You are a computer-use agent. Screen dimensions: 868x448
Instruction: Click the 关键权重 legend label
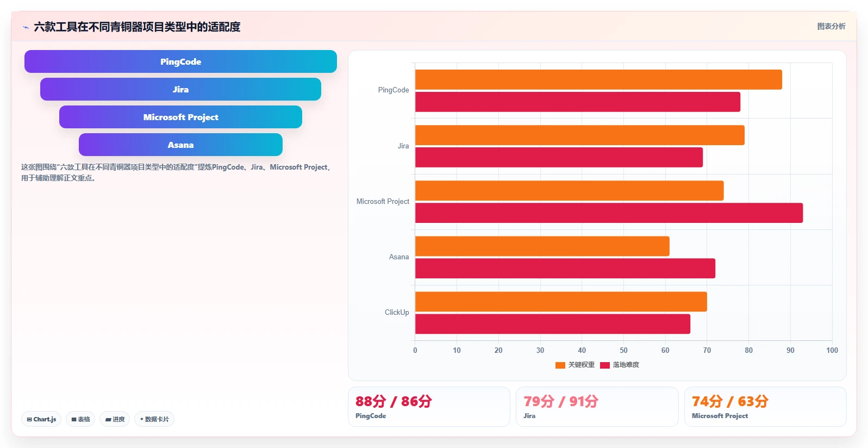[582, 365]
